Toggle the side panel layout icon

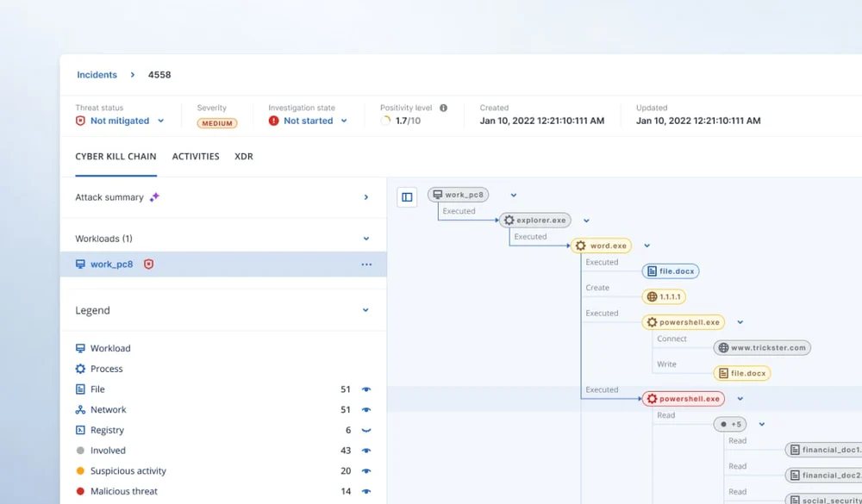click(407, 196)
